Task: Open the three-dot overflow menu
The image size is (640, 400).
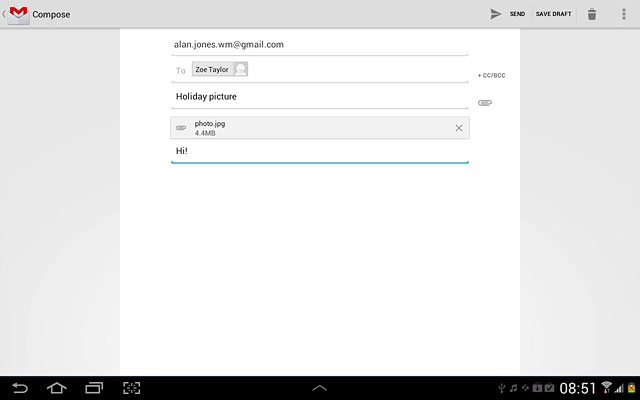Action: (623, 14)
